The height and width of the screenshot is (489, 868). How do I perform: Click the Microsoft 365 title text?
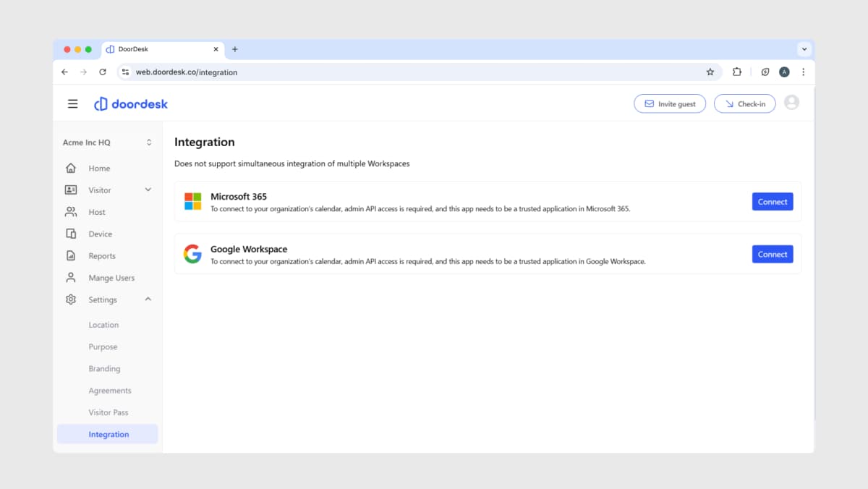click(239, 197)
